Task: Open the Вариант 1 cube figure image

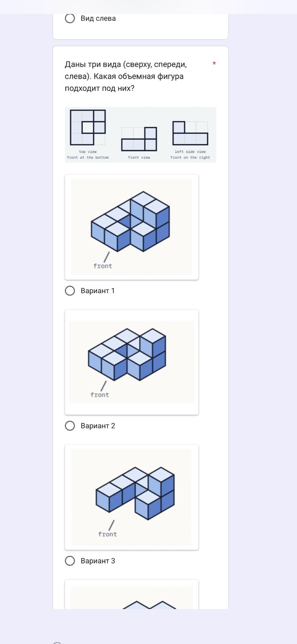Action: click(131, 227)
